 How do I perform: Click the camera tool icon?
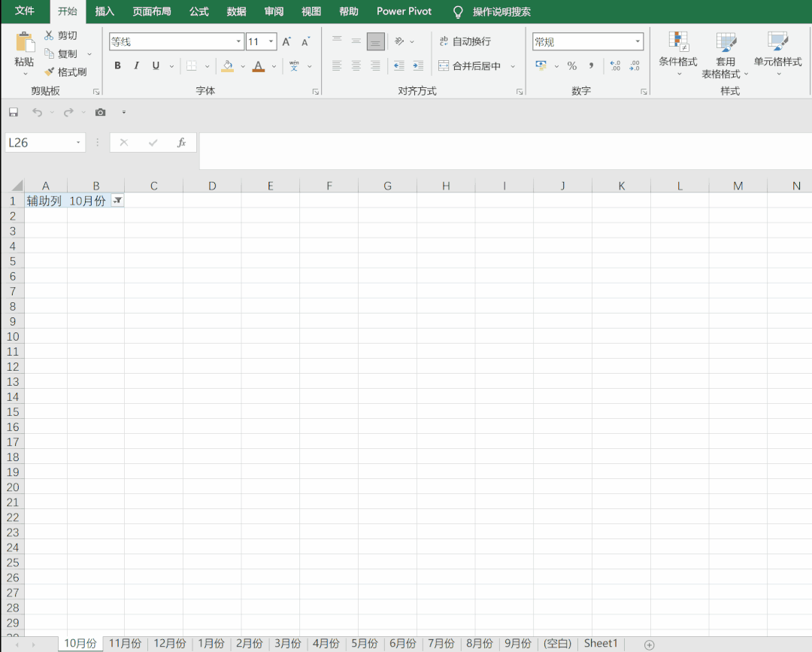[x=101, y=112]
